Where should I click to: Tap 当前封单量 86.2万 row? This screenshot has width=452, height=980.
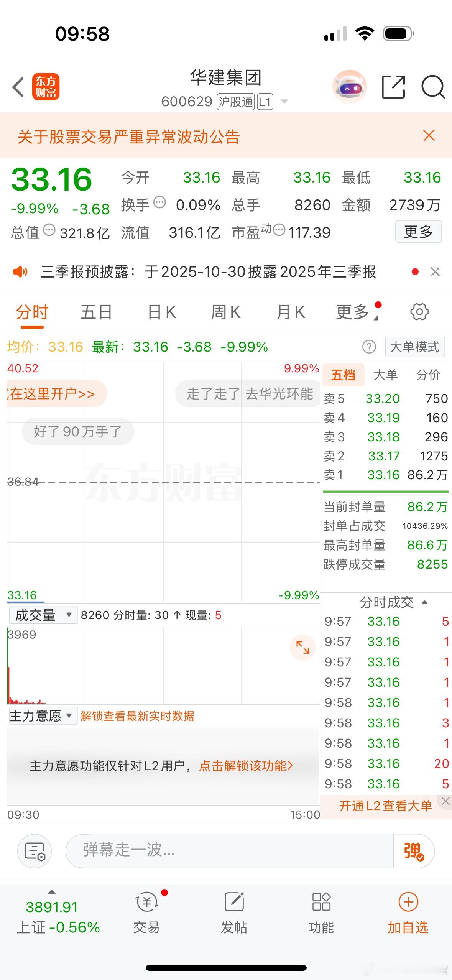pos(386,507)
